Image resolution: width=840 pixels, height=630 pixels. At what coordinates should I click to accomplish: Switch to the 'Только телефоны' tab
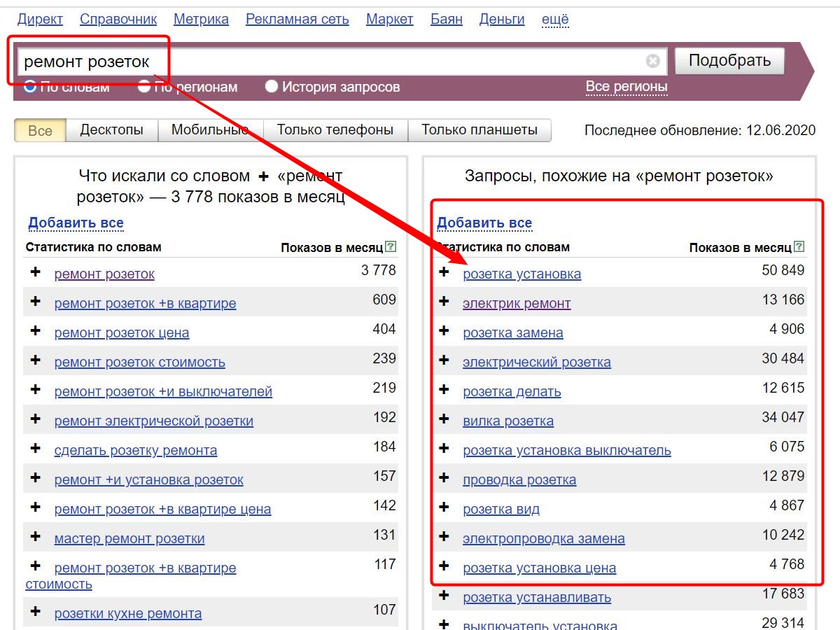335,130
